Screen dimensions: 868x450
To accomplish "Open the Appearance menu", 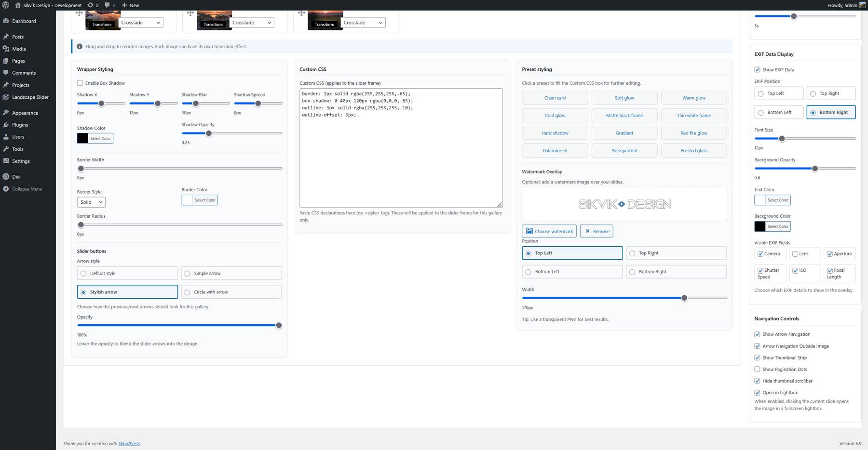I will click(x=25, y=113).
